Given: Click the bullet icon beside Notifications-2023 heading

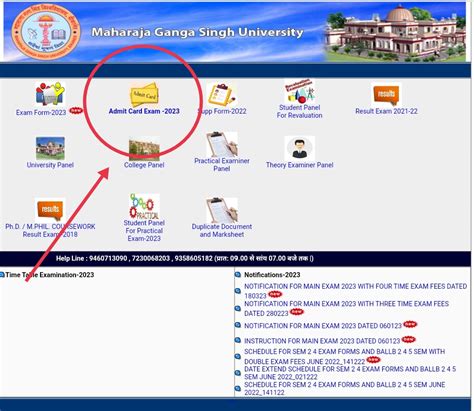Looking at the screenshot, I should pyautogui.click(x=237, y=275).
